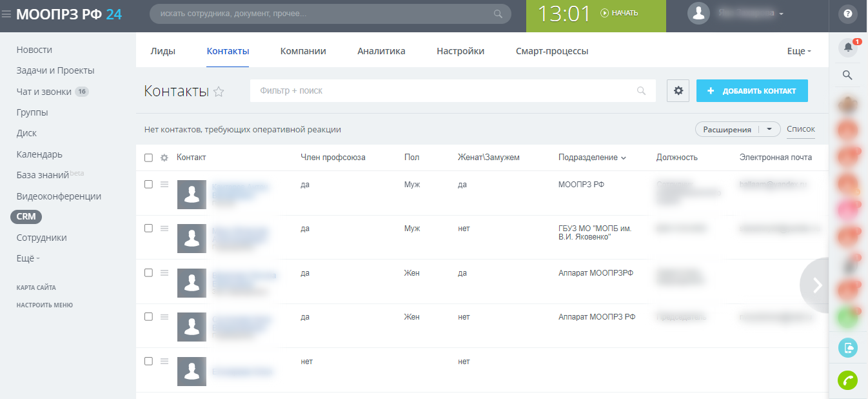Click the green phone call icon

[847, 380]
